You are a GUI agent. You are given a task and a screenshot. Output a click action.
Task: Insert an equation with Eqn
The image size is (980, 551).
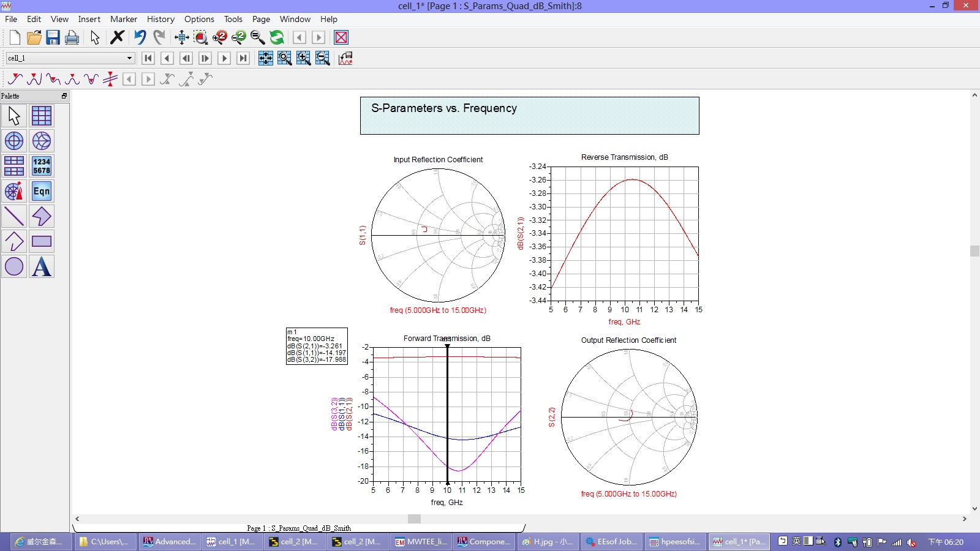pyautogui.click(x=42, y=191)
